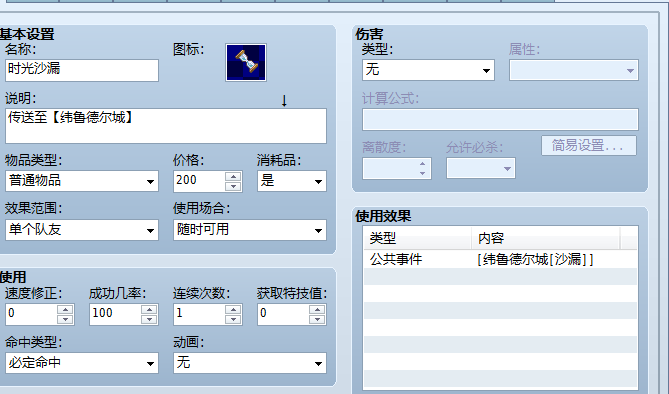Open the disabled 属性 dropdown
This screenshot has height=394, width=669.
(x=574, y=70)
